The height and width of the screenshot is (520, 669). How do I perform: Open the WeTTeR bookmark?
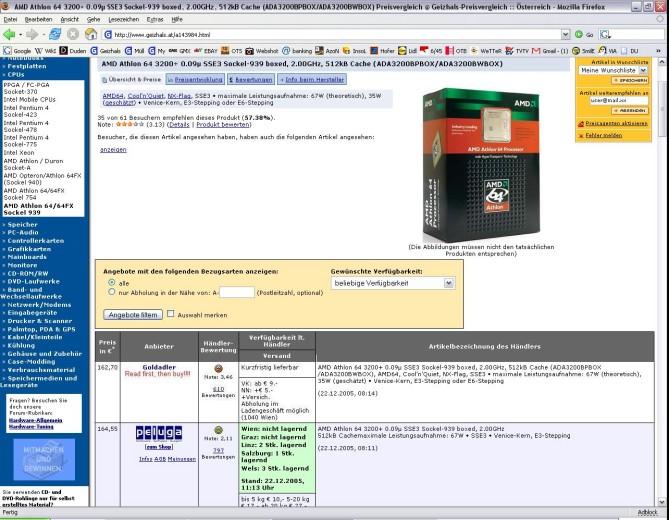[486, 51]
